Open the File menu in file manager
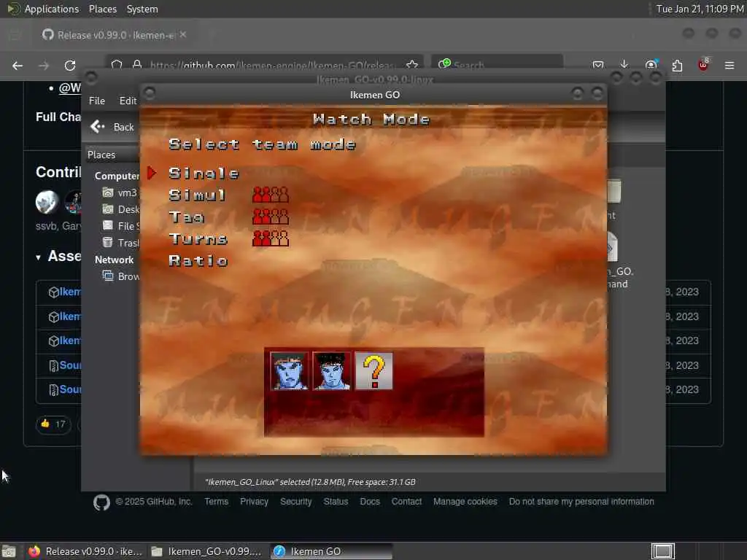This screenshot has height=560, width=747. coord(97,101)
